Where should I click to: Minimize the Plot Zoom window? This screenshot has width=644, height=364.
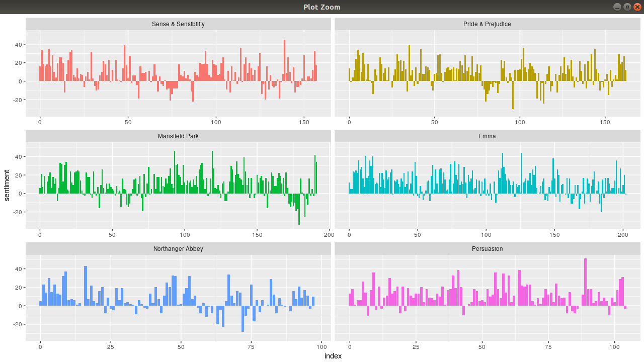(617, 7)
